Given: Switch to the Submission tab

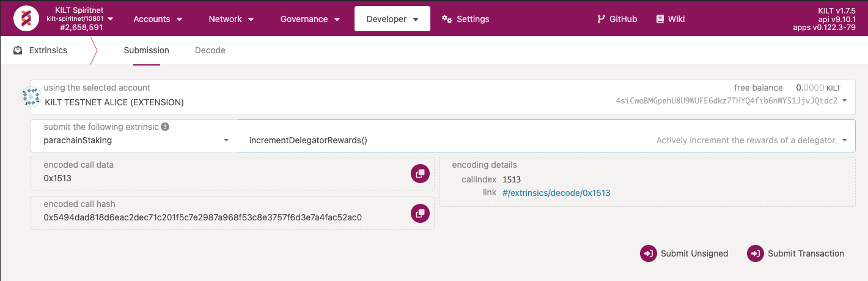Looking at the screenshot, I should pyautogui.click(x=147, y=50).
